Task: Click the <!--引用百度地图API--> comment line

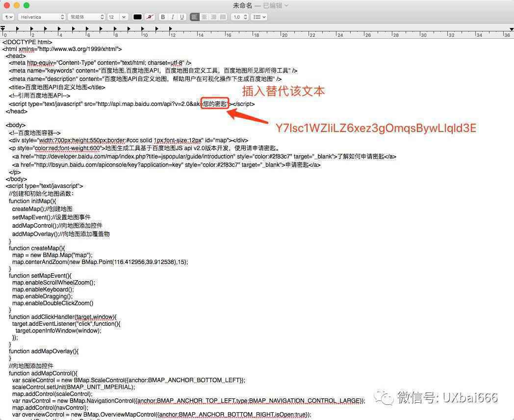Action: point(39,95)
